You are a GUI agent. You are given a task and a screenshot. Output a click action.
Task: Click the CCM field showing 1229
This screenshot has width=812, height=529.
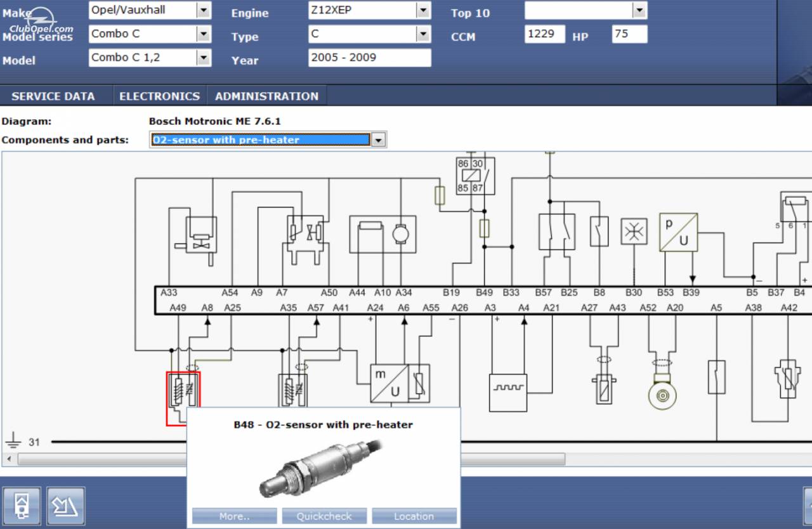tap(545, 34)
